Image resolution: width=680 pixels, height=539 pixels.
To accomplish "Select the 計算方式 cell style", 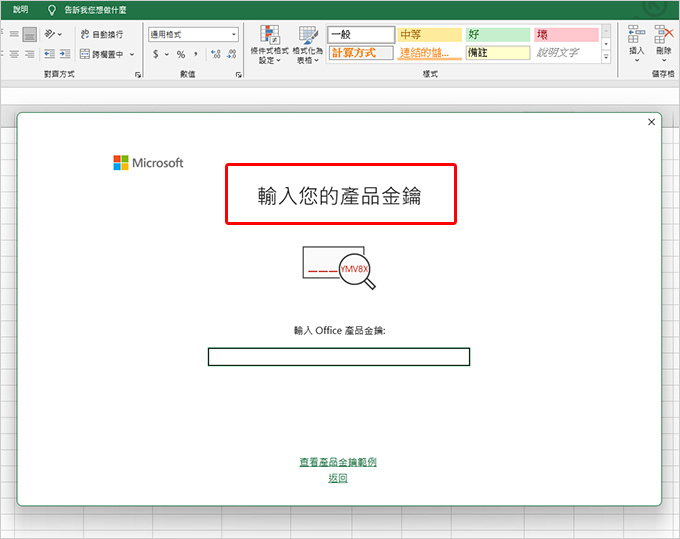I will pyautogui.click(x=361, y=52).
